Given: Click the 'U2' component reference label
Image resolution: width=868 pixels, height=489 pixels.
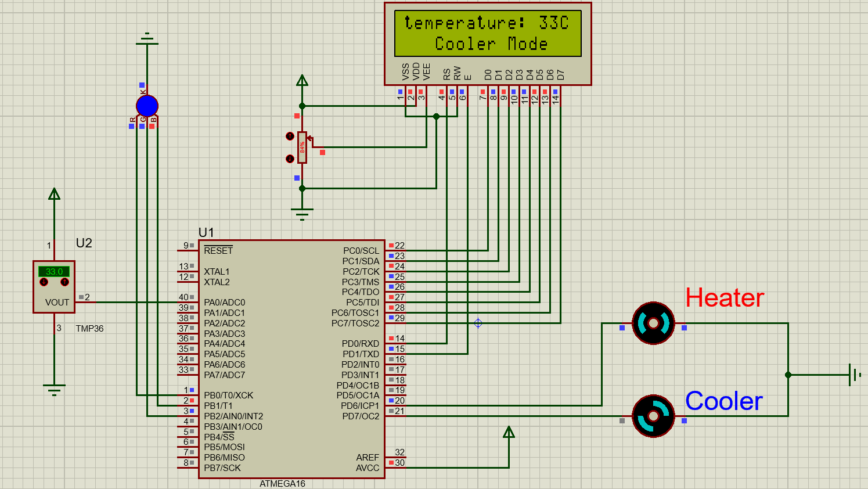Looking at the screenshot, I should coord(84,243).
